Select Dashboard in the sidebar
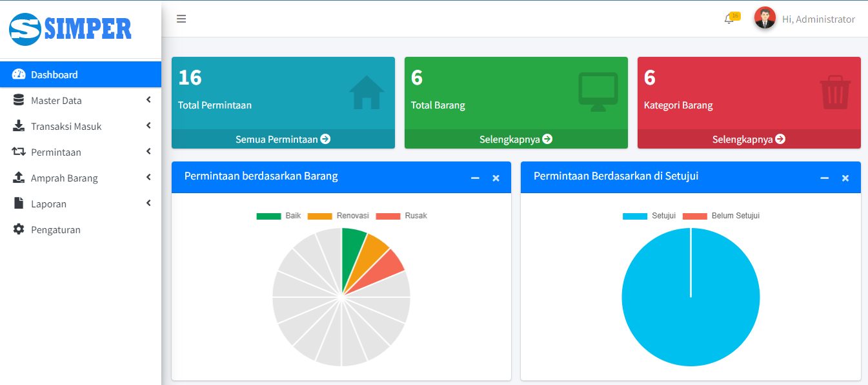 coord(81,74)
